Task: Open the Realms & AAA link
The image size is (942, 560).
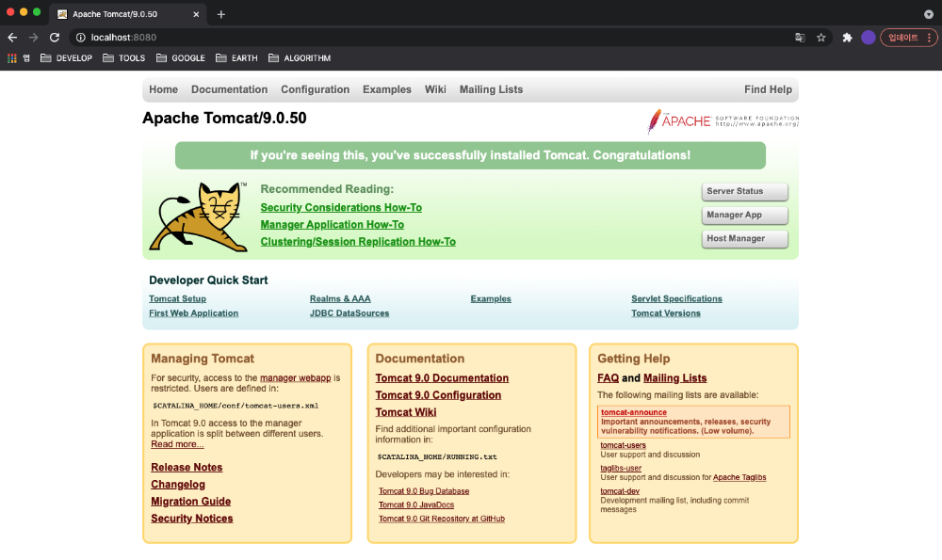Action: point(340,299)
